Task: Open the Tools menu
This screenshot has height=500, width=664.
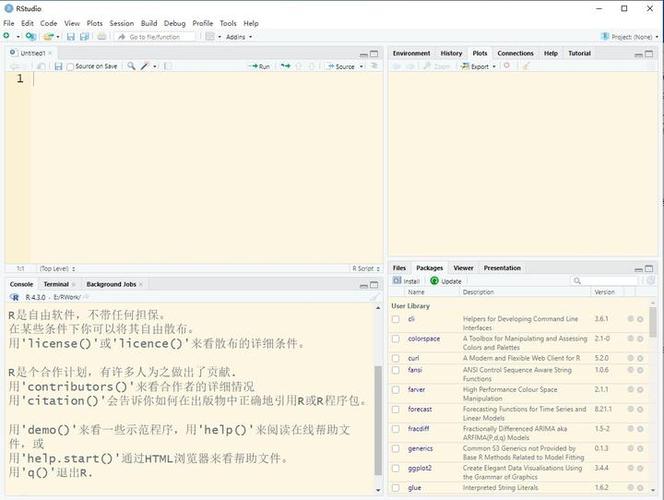Action: pos(228,23)
